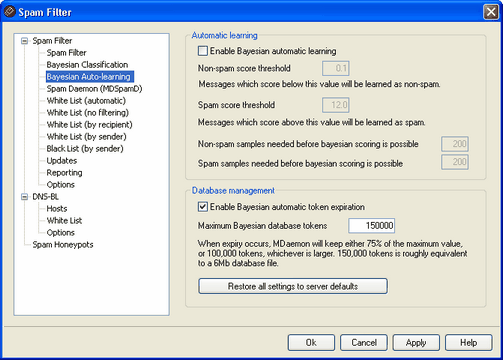Uncheck Enable Bayesian automatic token expiration
Screen dimensions: 503x360
coord(203,207)
